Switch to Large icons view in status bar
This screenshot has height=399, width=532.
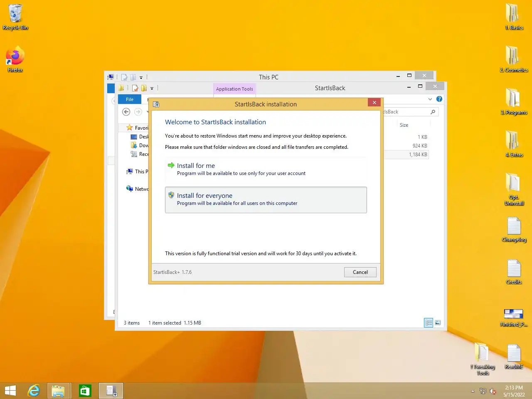[x=438, y=323]
